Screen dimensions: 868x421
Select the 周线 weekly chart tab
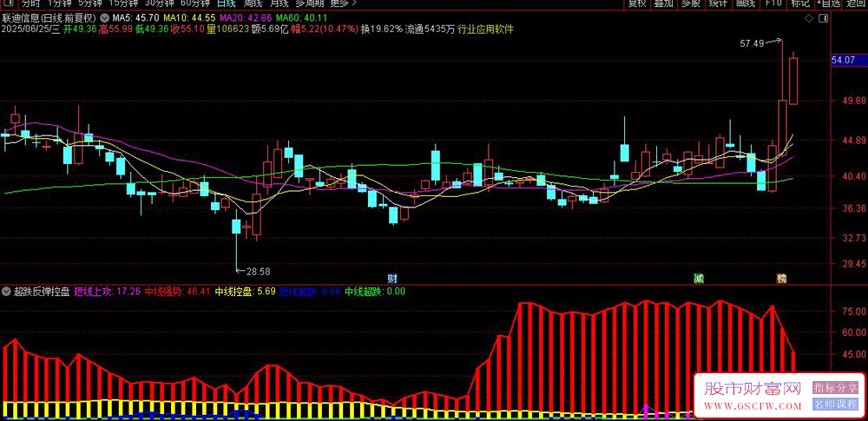(253, 3)
